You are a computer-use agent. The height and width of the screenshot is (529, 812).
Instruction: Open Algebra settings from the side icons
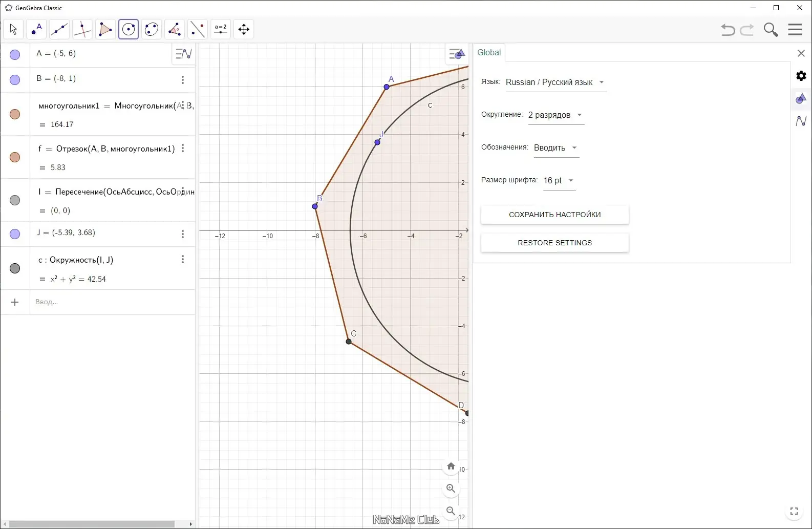801,121
